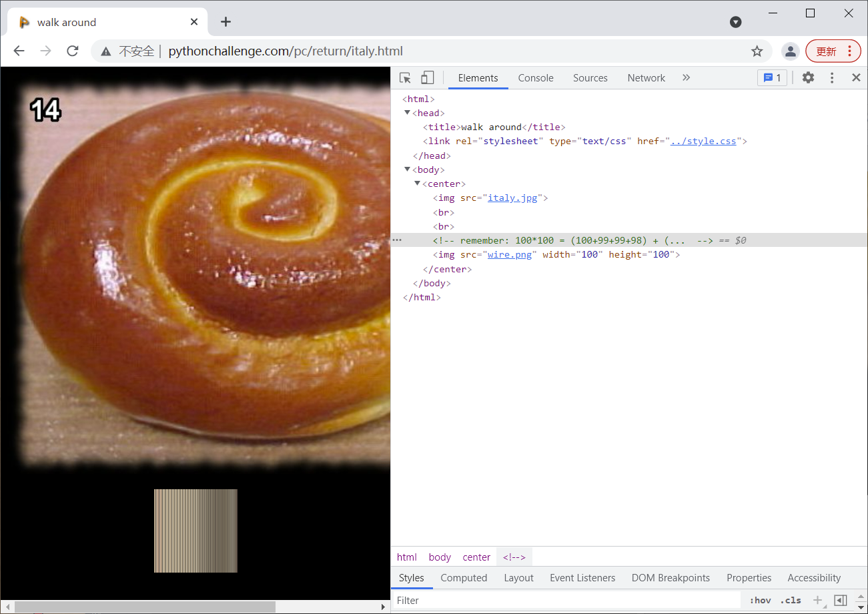Select the html breadcrumb

tap(407, 557)
